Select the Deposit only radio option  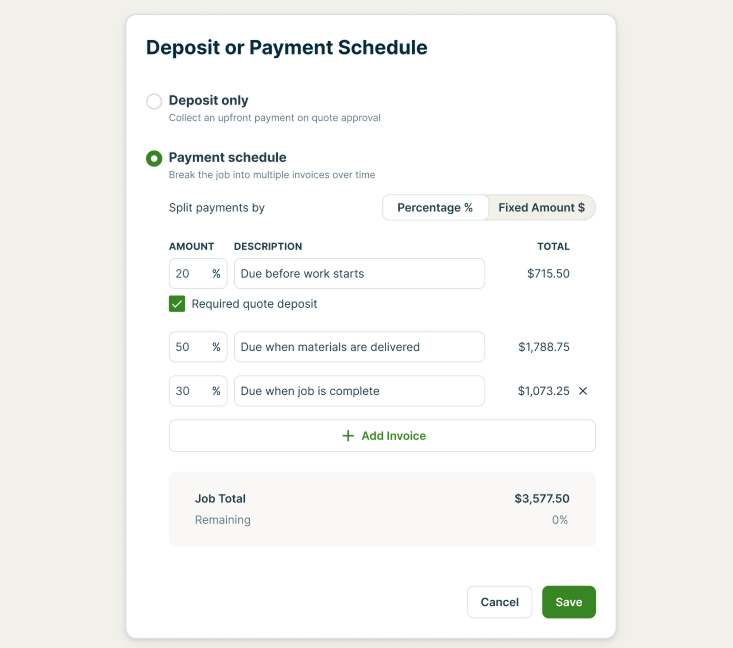[x=154, y=101]
